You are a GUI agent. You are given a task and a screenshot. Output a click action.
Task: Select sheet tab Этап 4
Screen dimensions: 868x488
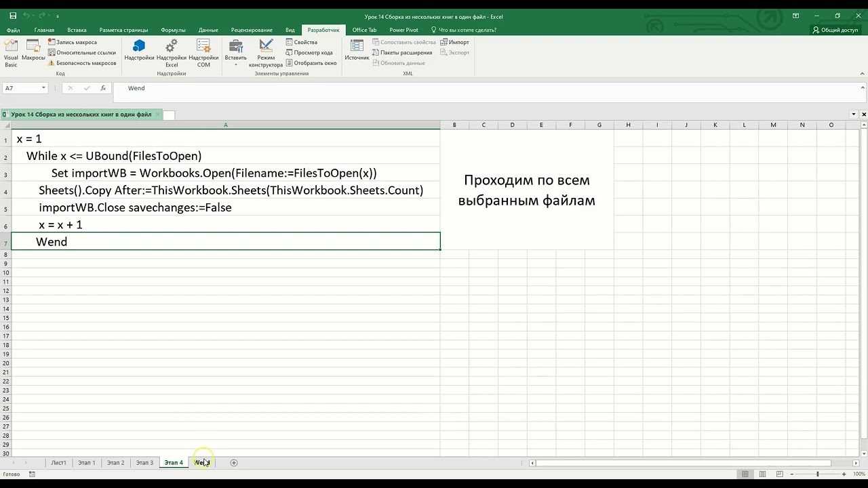(x=174, y=463)
